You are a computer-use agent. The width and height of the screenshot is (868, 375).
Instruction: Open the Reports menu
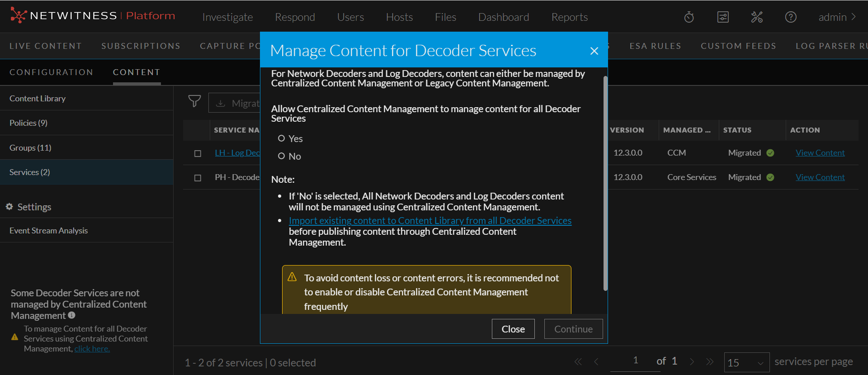pyautogui.click(x=569, y=17)
